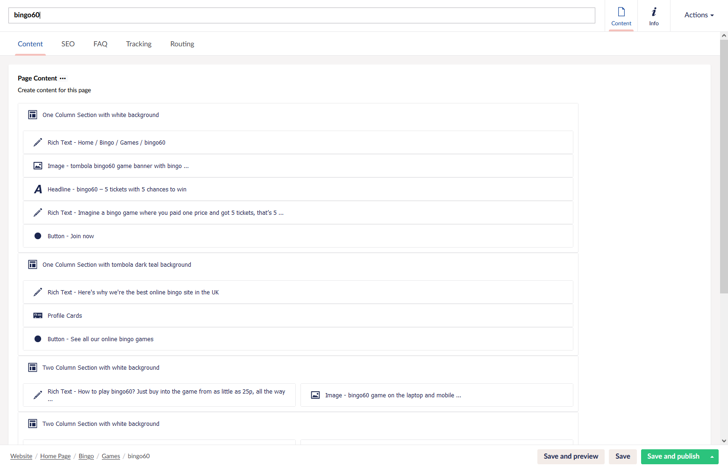
Task: Open 'Headline - bingo60 – 5 tickets' block
Action: coord(298,189)
